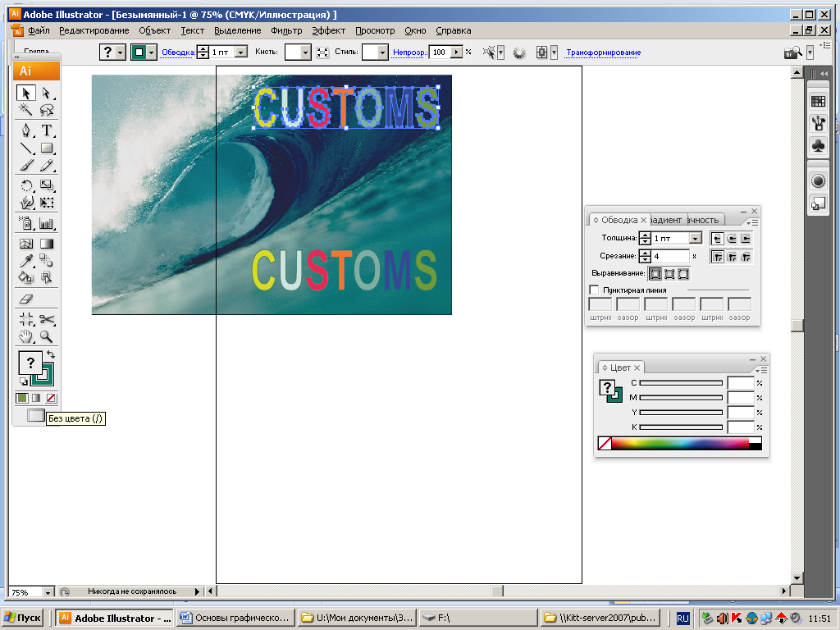Select the Line Segment tool
Screen dimensions: 840x630
pos(25,148)
